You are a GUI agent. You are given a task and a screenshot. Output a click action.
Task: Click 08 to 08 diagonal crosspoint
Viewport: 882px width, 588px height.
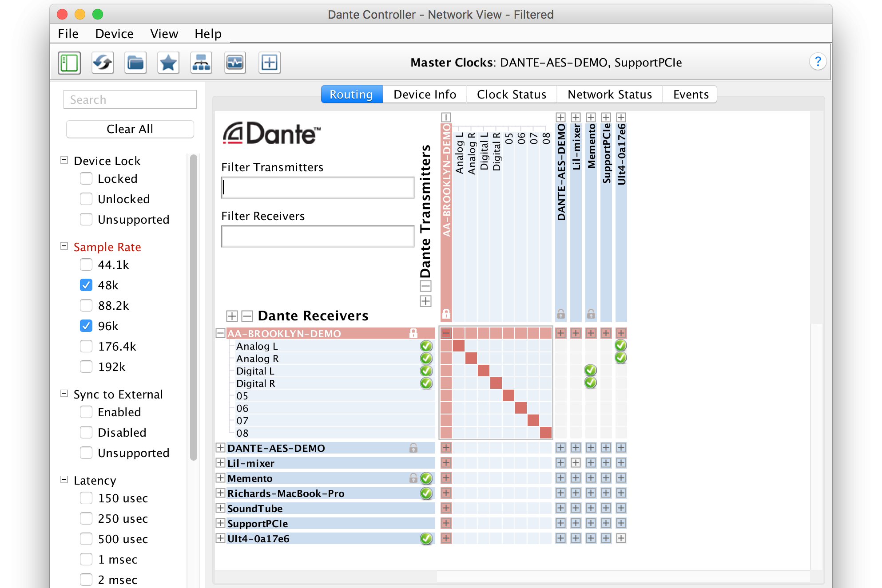pos(546,433)
